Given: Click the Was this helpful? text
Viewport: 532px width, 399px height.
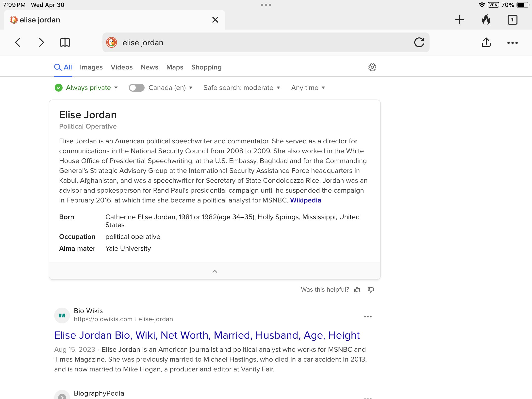Looking at the screenshot, I should click(x=325, y=290).
